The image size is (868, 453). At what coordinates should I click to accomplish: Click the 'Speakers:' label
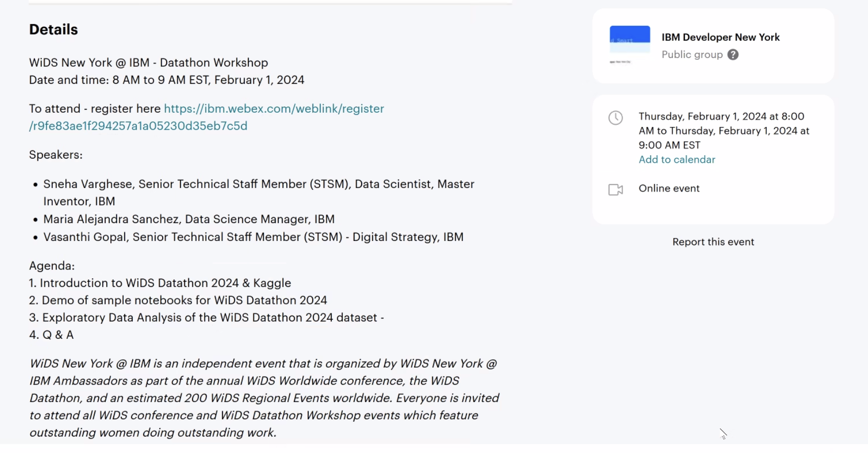click(x=56, y=155)
